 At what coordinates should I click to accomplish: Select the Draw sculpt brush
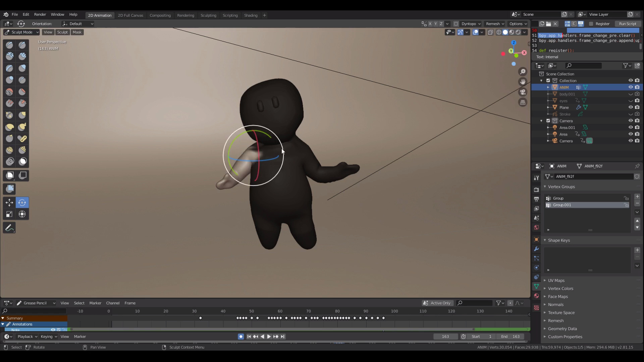(9, 45)
